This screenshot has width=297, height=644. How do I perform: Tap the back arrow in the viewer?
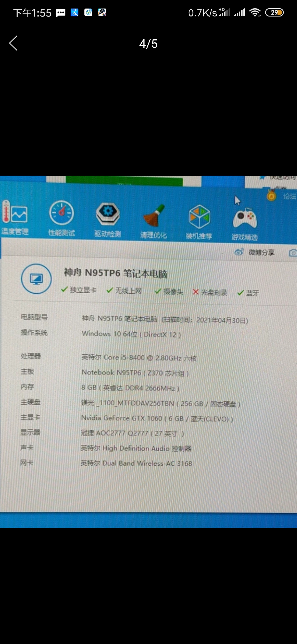[x=13, y=43]
